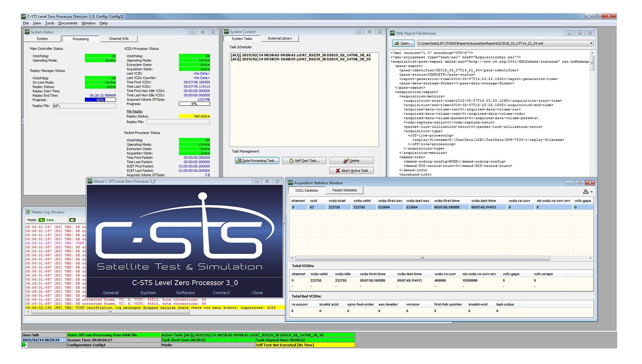Viewport: 642px width, 364px height.
Task: Open the View menu
Action: pos(37,23)
